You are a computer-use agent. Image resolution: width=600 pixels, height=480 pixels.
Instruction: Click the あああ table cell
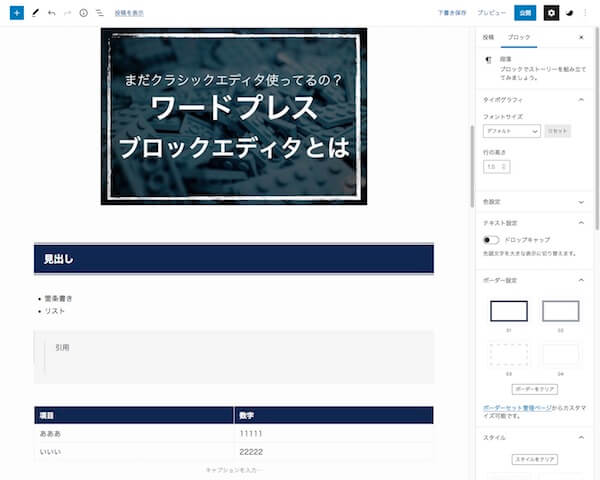pyautogui.click(x=134, y=434)
